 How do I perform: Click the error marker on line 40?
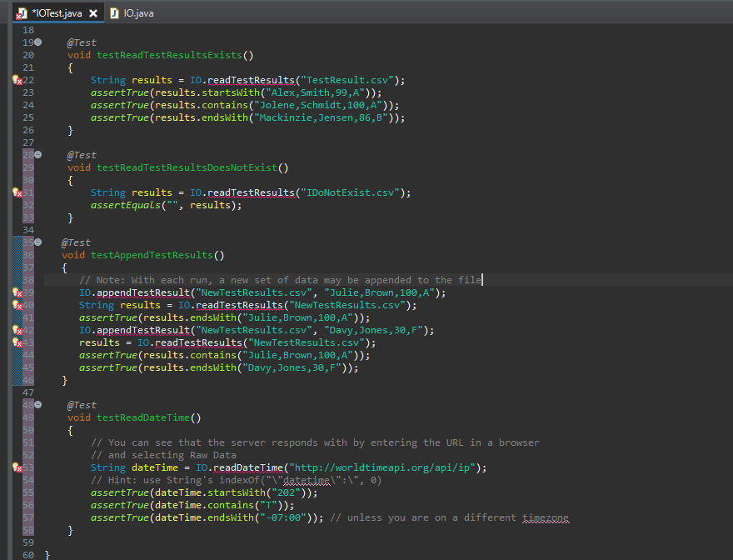coord(17,305)
